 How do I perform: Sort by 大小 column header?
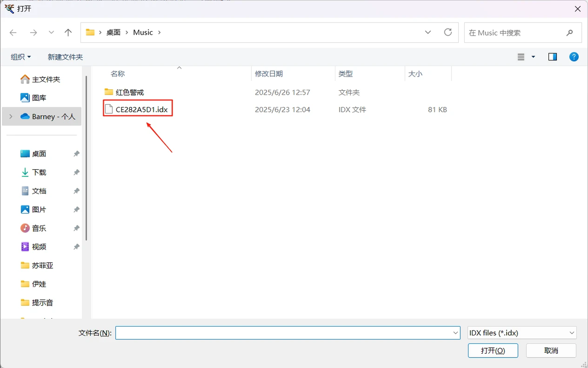415,74
